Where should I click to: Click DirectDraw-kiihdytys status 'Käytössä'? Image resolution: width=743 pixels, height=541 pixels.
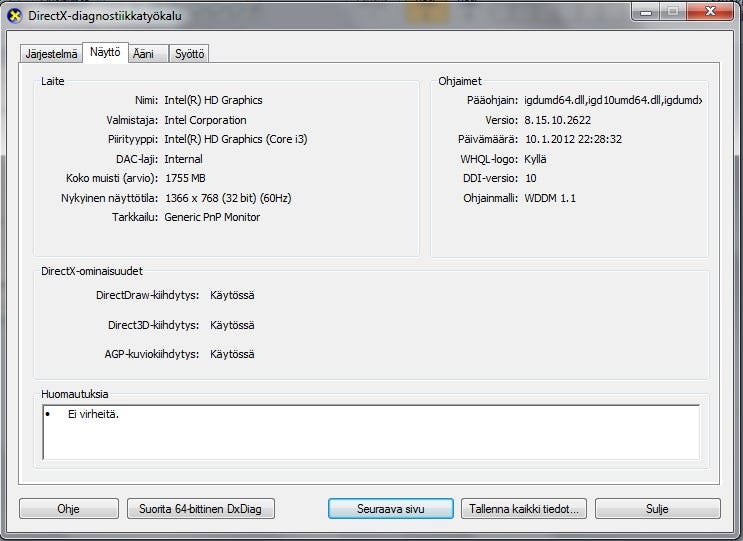tap(232, 295)
